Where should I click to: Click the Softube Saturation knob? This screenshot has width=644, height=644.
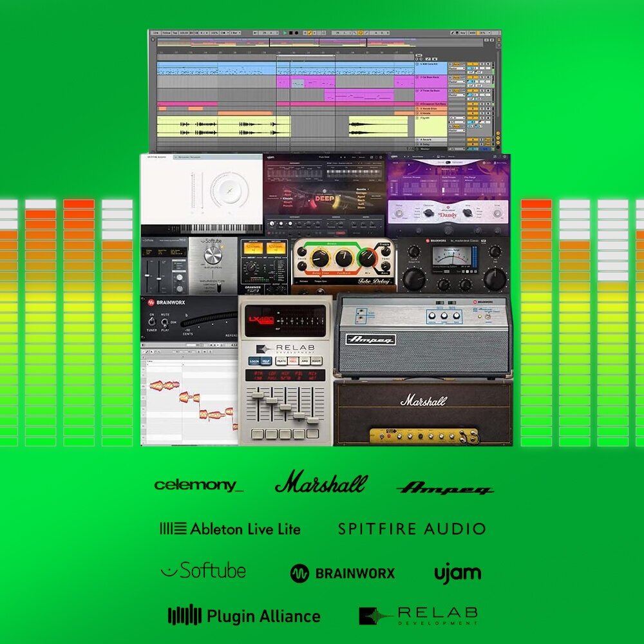pos(213,255)
